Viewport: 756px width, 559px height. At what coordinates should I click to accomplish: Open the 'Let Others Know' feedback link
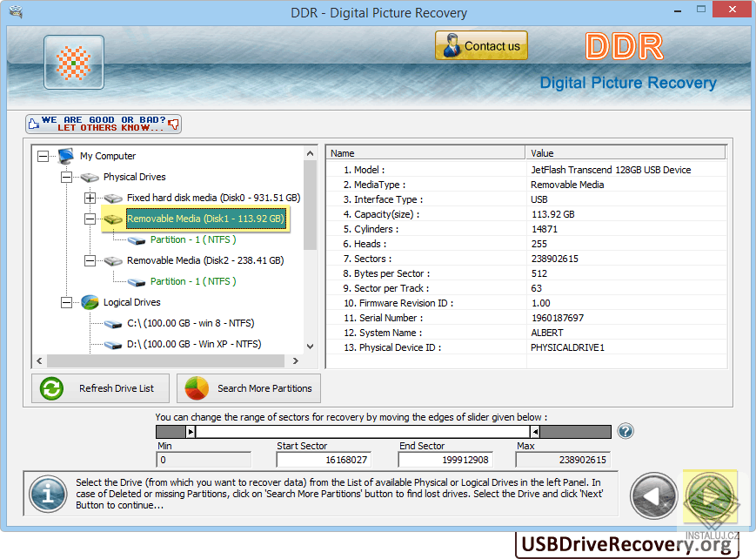tap(103, 123)
